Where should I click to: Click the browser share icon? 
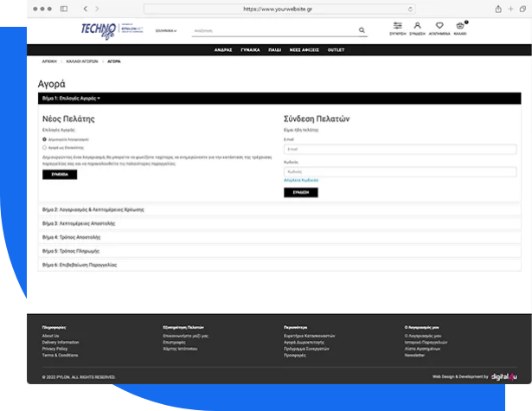498,9
